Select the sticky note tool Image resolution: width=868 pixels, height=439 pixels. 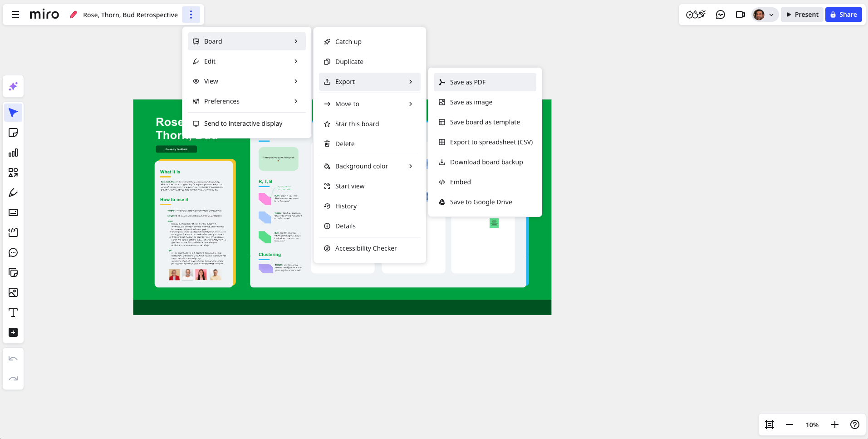(x=13, y=133)
